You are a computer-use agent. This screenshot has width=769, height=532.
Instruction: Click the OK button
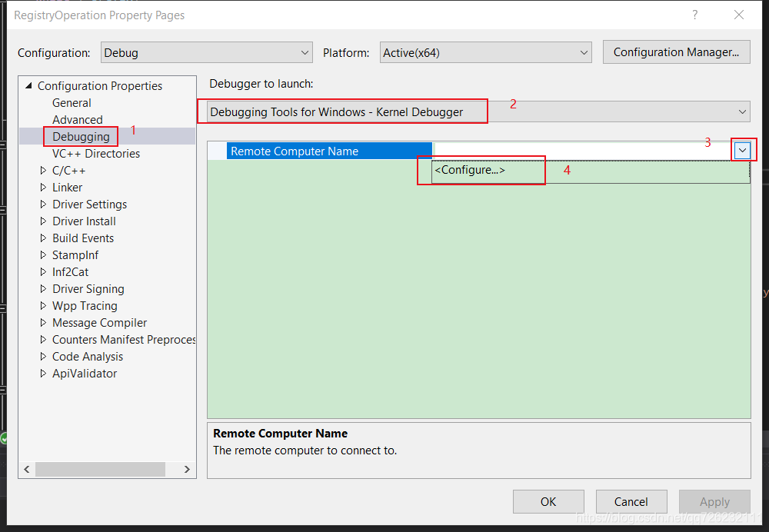tap(548, 501)
